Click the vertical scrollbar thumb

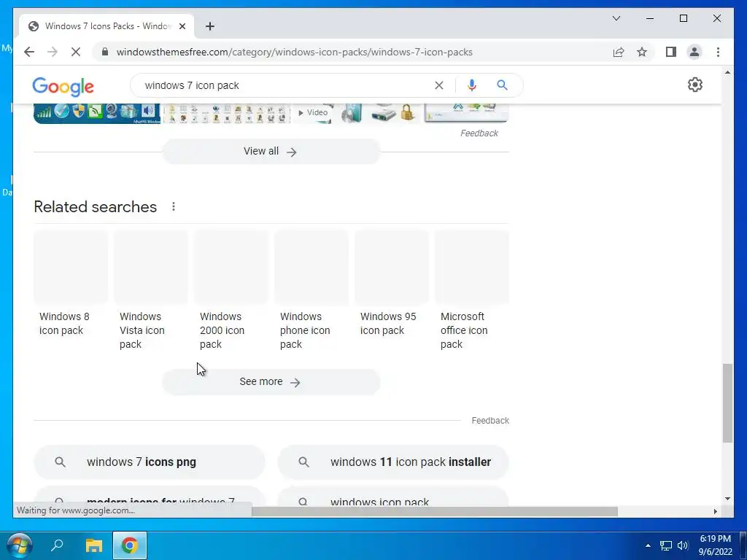pos(727,402)
